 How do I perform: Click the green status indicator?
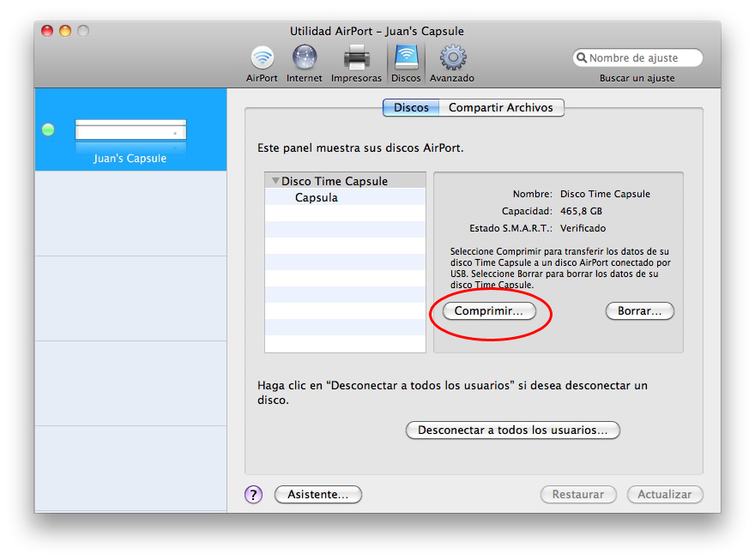point(48,129)
